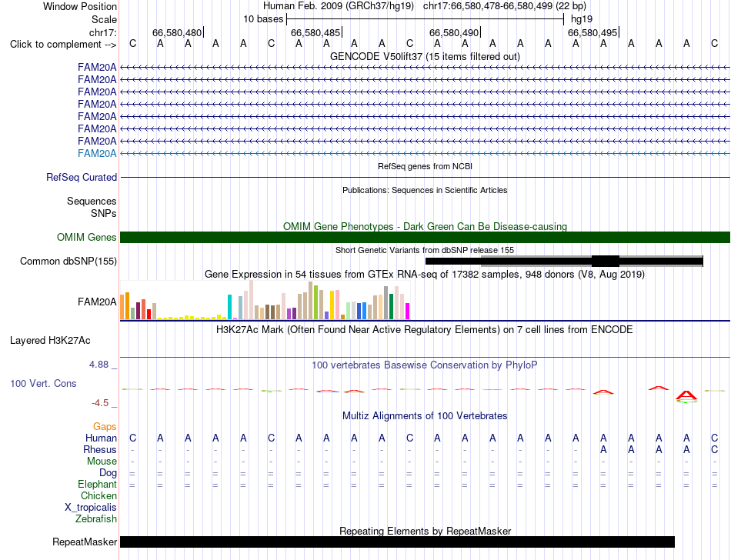
Task: Click the bright red bar in the GTEx chart
Action: click(149, 314)
